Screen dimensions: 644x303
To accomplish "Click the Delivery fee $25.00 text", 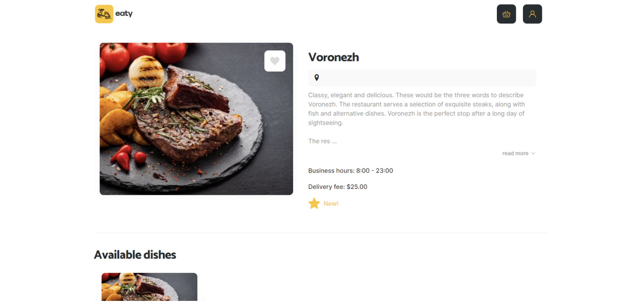I will click(x=337, y=187).
